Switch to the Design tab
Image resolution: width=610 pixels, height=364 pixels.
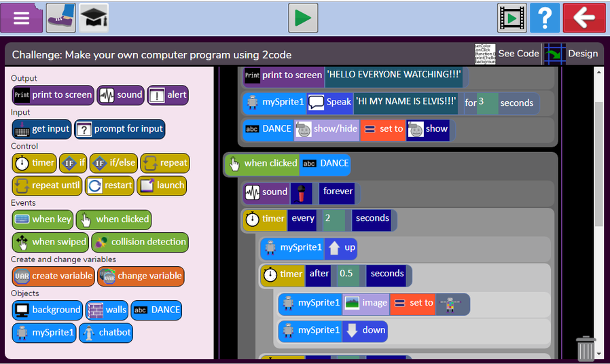(x=573, y=54)
